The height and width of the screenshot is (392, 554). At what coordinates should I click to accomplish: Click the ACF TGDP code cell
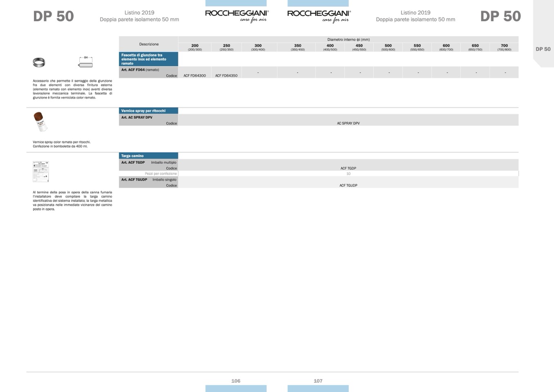[348, 168]
